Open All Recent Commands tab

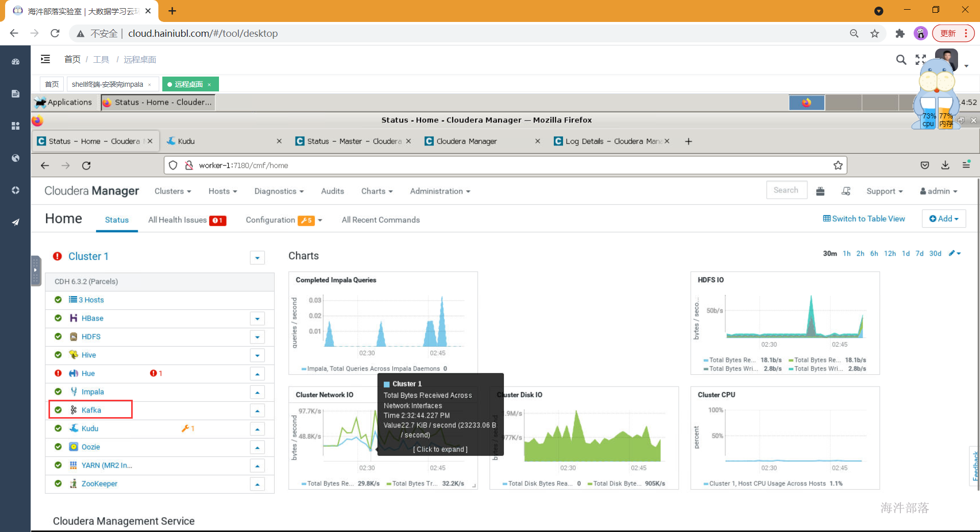pyautogui.click(x=381, y=220)
